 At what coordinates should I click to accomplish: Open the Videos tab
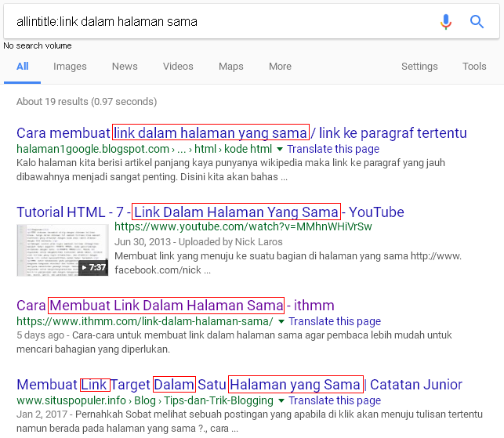[178, 66]
